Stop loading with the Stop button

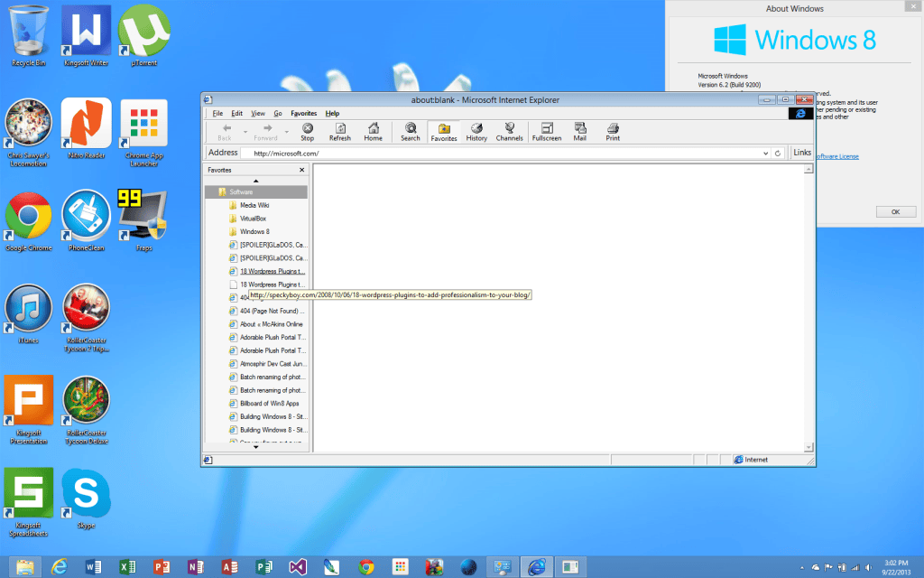click(x=307, y=132)
